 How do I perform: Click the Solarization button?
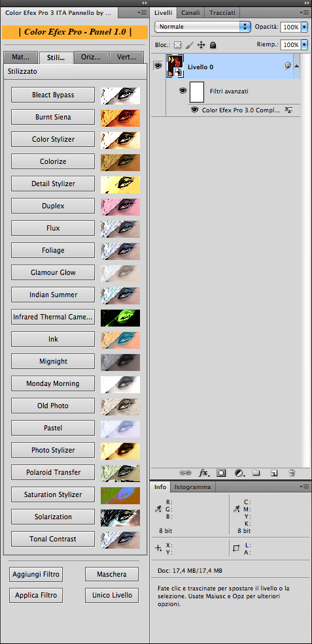pyautogui.click(x=53, y=517)
